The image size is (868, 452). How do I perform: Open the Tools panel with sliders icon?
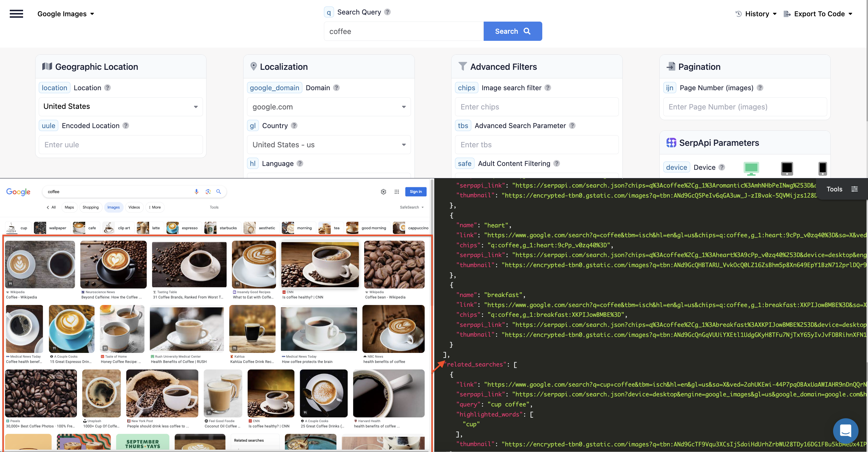point(854,189)
